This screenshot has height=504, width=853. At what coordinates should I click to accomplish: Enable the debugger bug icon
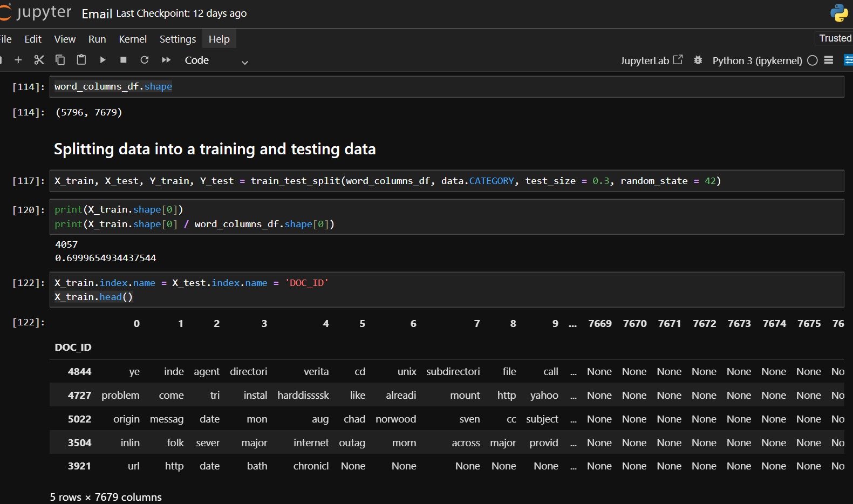(x=698, y=60)
